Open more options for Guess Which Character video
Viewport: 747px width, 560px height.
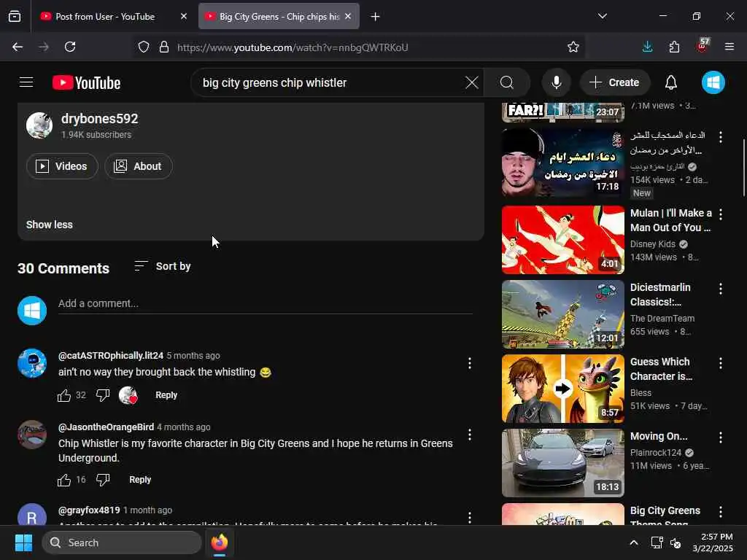click(x=721, y=363)
